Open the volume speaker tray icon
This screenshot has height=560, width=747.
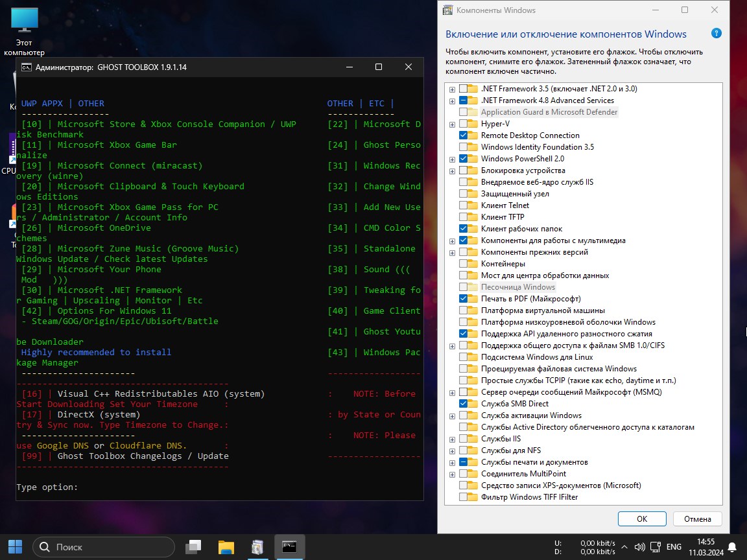639,547
